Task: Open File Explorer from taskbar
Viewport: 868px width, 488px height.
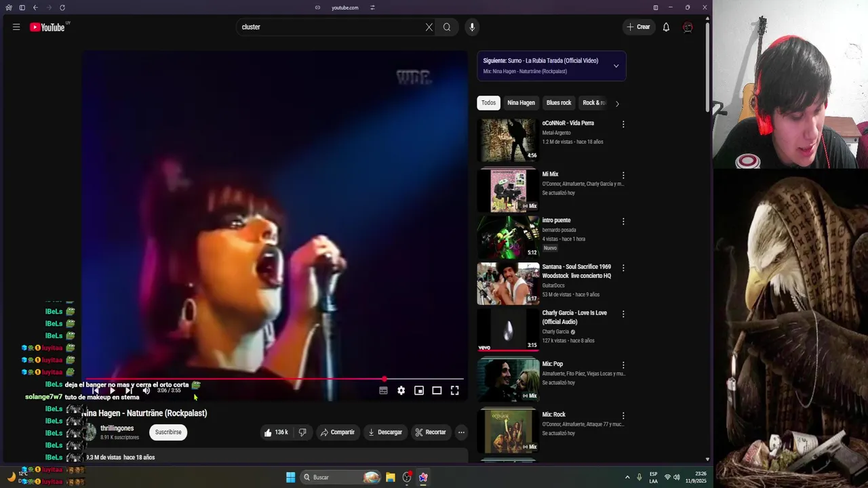Action: (x=391, y=477)
